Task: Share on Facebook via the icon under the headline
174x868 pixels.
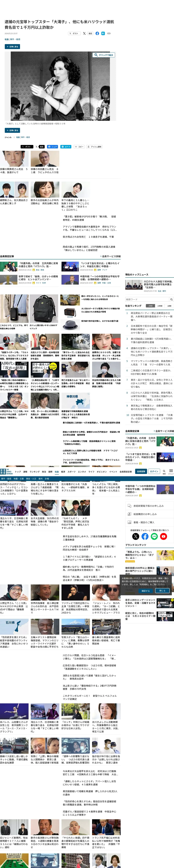Action: tap(97, 33)
